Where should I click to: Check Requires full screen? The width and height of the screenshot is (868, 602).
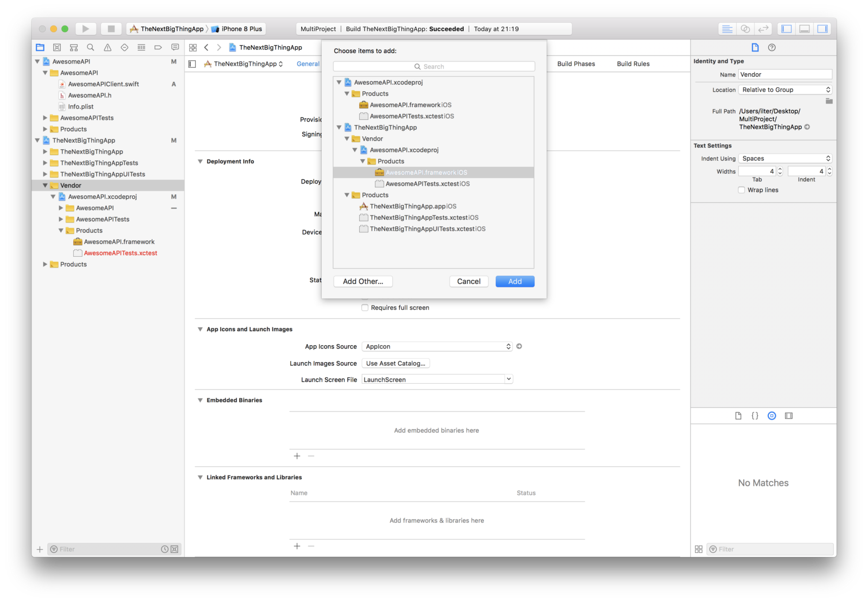click(365, 308)
